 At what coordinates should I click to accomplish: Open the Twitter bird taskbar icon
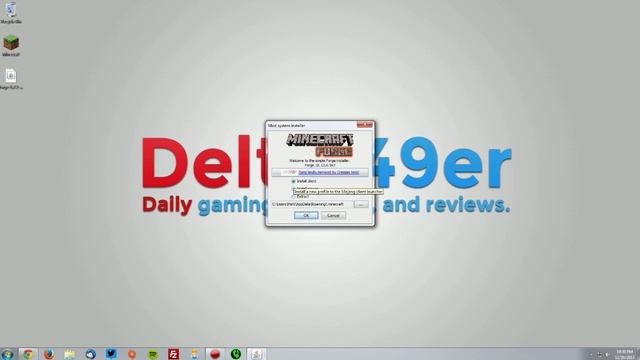click(x=111, y=354)
